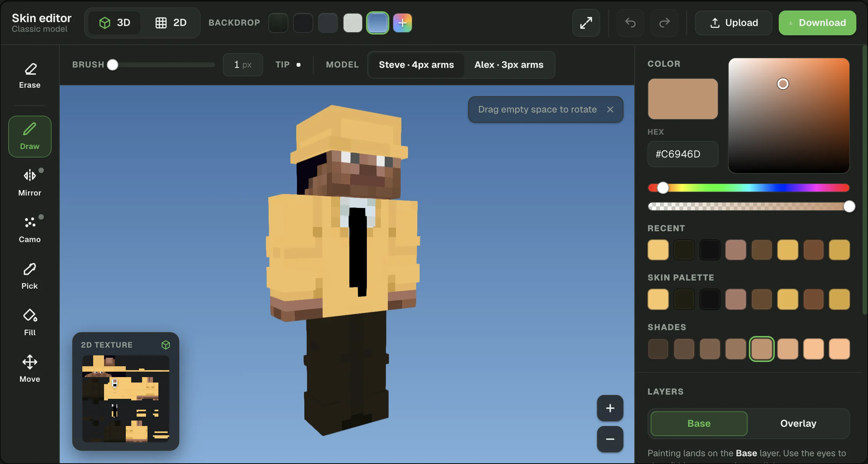
Task: Switch to 2D view
Action: [x=171, y=23]
